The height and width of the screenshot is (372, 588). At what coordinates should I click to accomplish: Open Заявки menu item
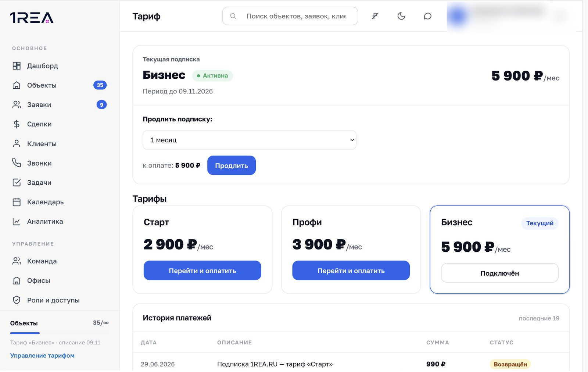[60, 105]
